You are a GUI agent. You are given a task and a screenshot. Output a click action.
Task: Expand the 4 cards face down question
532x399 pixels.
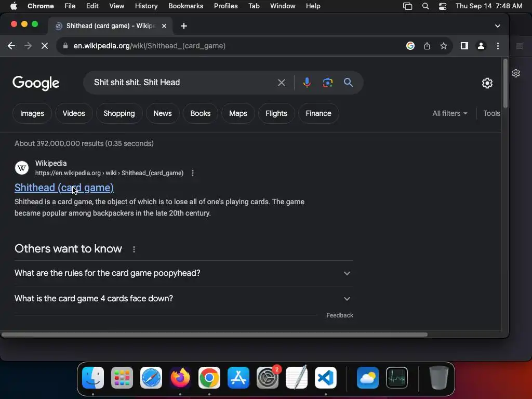point(183,299)
